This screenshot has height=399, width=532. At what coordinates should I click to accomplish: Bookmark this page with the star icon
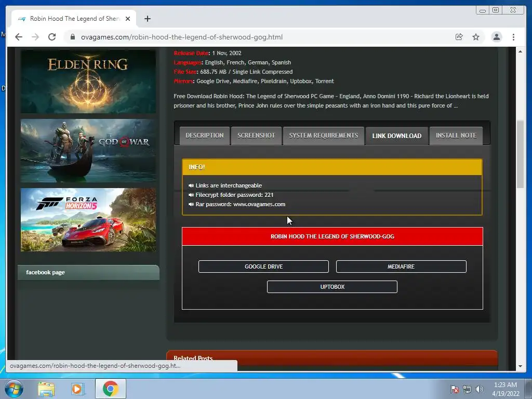(476, 37)
